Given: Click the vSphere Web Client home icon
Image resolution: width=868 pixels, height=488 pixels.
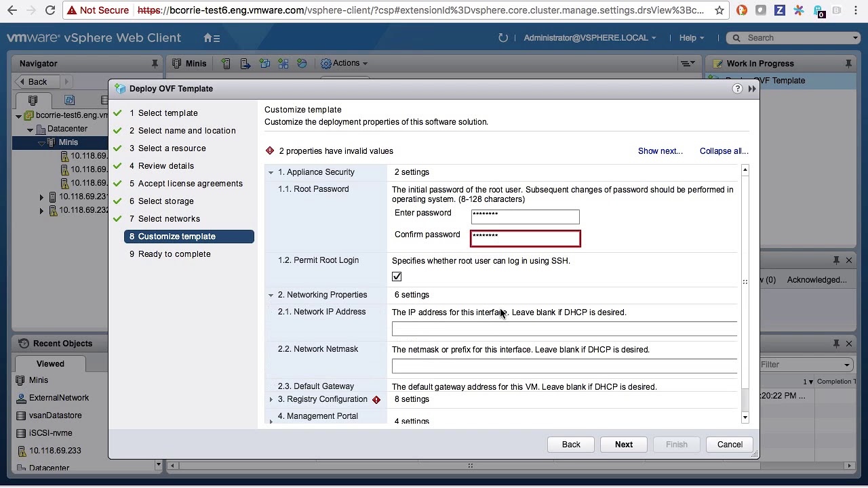Looking at the screenshot, I should click(x=205, y=38).
